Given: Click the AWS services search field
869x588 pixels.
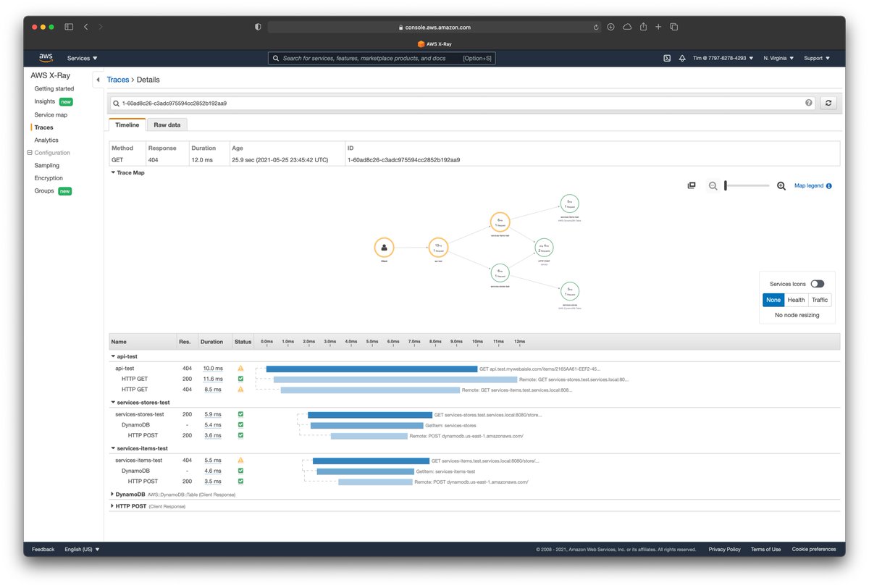Looking at the screenshot, I should [382, 58].
